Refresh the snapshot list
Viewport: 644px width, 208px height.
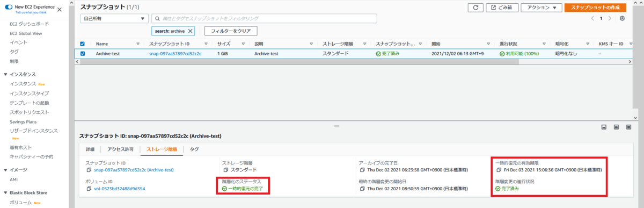coord(475,8)
